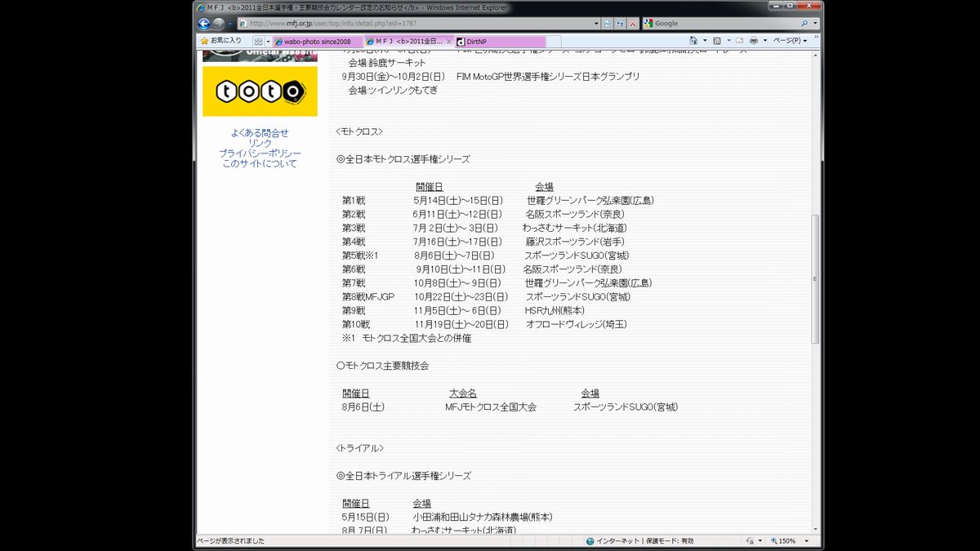Open the Quick Tabs grid icon
The width and height of the screenshot is (980, 551).
coord(258,41)
